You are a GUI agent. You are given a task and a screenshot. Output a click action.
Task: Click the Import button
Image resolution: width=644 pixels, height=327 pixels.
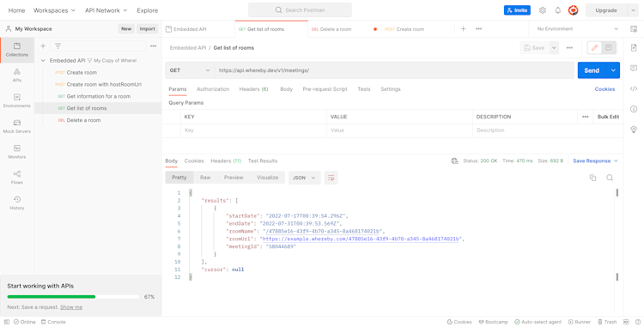click(147, 28)
